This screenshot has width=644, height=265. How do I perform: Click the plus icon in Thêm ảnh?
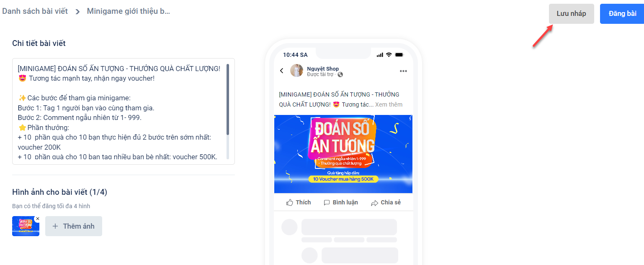click(55, 226)
